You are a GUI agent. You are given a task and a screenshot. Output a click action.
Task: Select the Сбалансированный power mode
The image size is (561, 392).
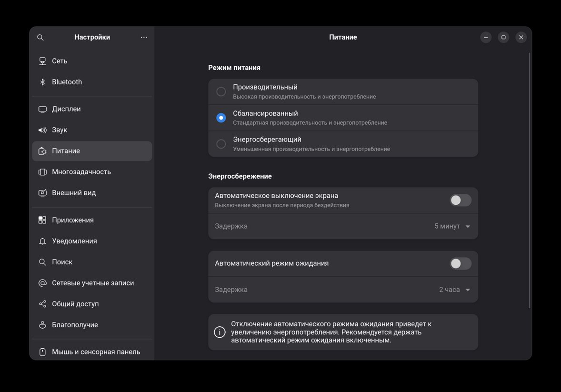(221, 118)
